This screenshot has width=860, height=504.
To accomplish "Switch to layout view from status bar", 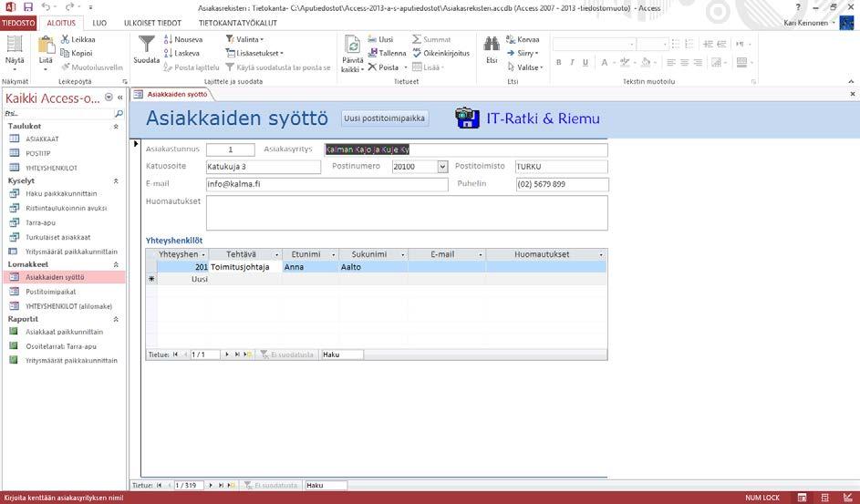I will click(824, 498).
